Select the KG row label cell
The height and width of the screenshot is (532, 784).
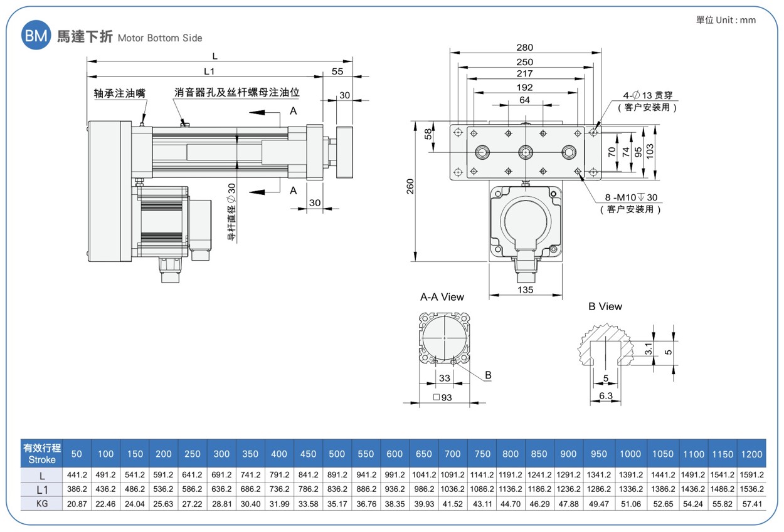click(42, 503)
